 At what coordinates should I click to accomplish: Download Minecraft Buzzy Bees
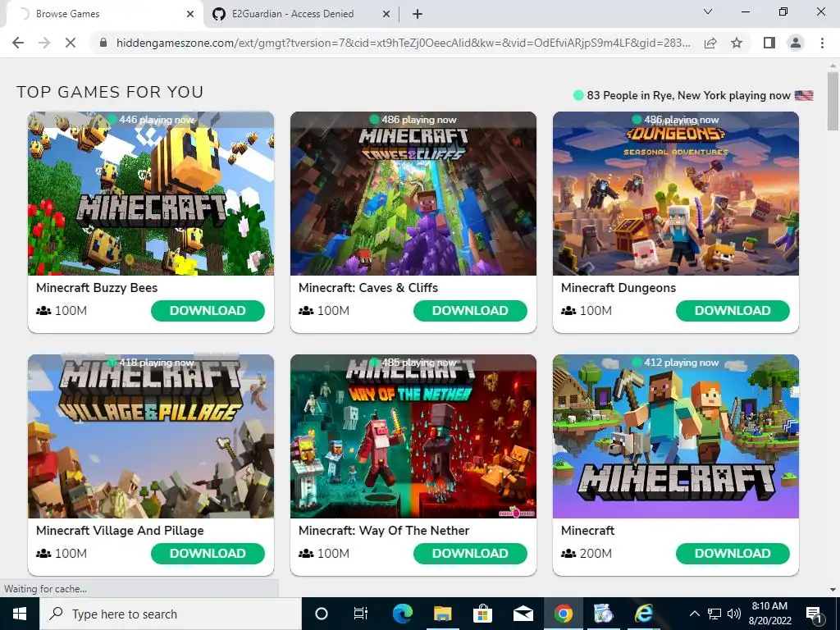tap(208, 311)
